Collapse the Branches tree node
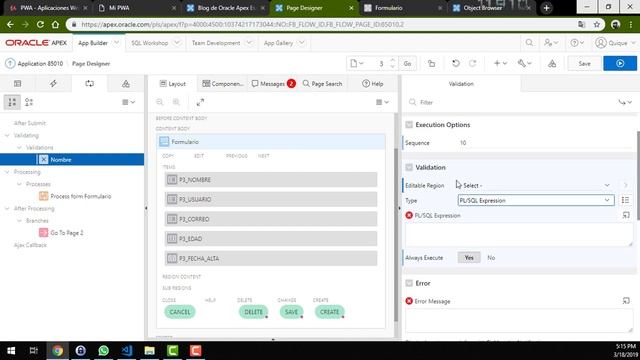Image resolution: width=640 pixels, height=360 pixels. [19, 221]
